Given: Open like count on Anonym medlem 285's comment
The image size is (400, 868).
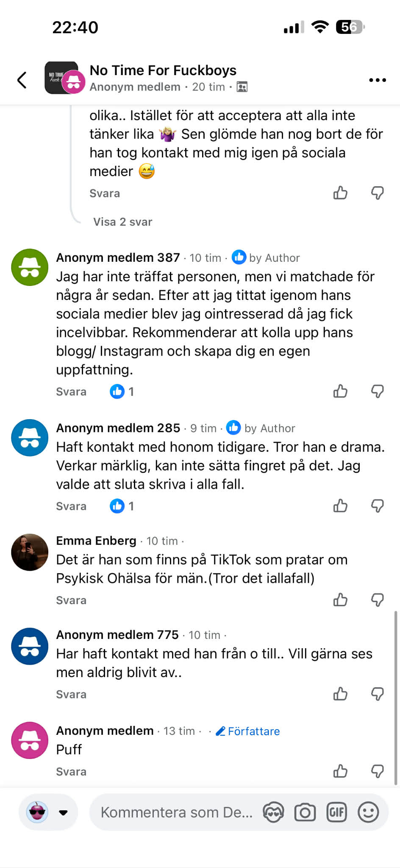Looking at the screenshot, I should (x=122, y=506).
